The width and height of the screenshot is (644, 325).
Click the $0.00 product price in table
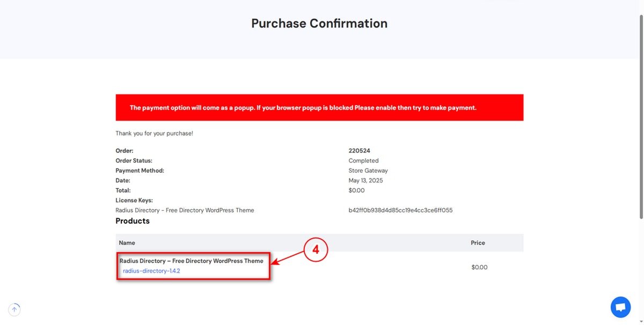479,267
